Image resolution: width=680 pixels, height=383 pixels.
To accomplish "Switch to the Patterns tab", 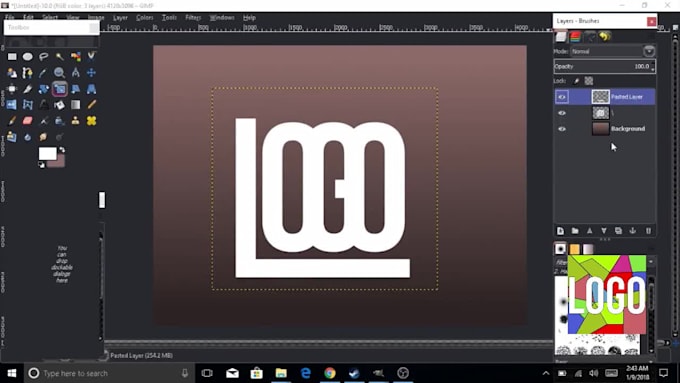I will click(x=575, y=249).
